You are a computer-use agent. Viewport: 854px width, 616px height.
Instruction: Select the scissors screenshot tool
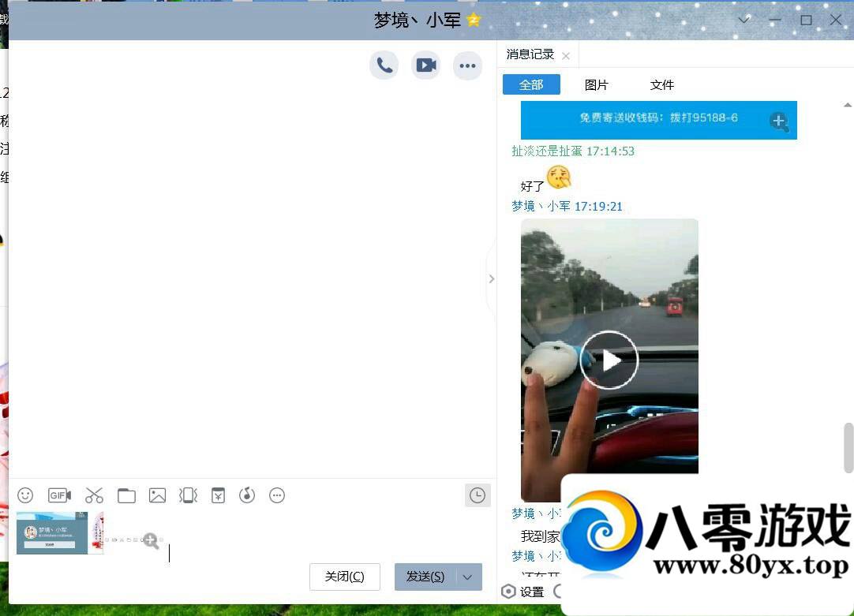[x=94, y=495]
